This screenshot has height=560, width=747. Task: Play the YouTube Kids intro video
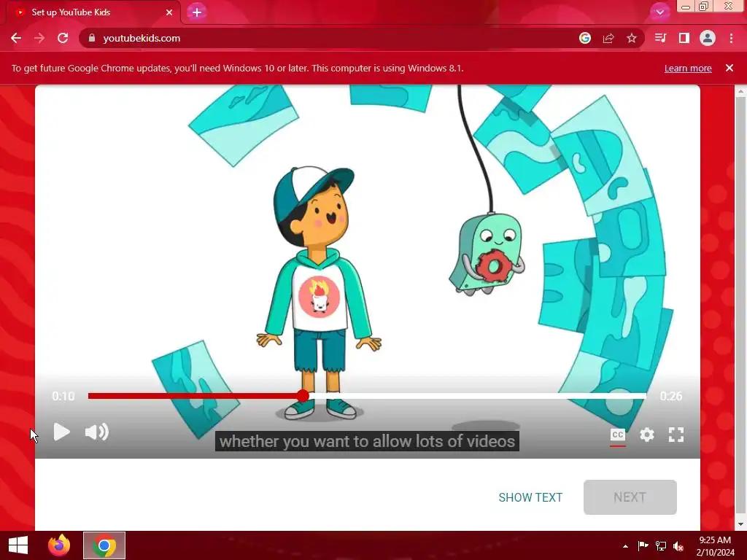pyautogui.click(x=61, y=432)
